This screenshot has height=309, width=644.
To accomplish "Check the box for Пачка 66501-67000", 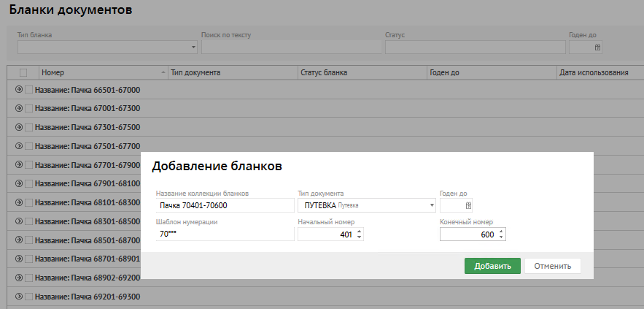I will 29,90.
